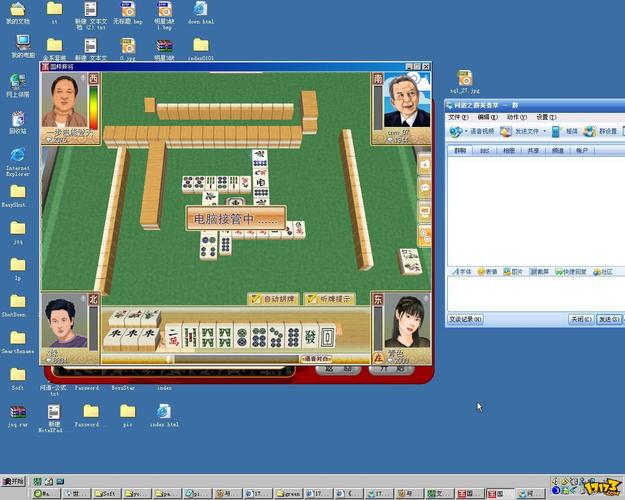Click the north player avatar portrait

click(65, 321)
